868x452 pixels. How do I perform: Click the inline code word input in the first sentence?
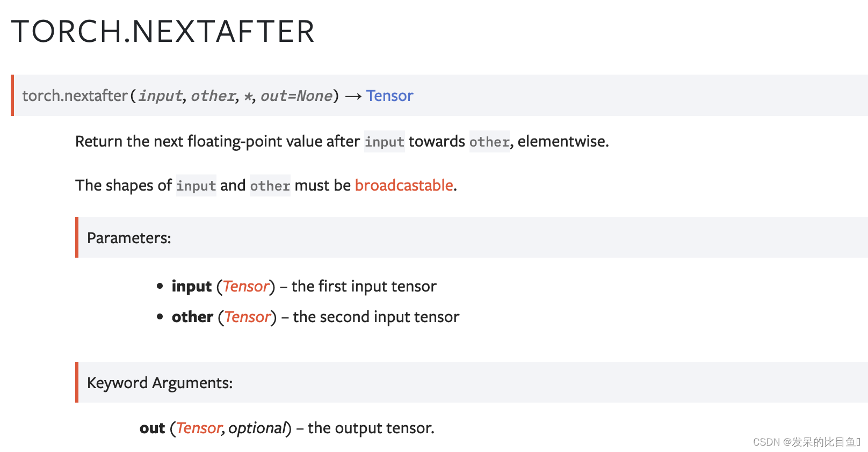(x=385, y=142)
